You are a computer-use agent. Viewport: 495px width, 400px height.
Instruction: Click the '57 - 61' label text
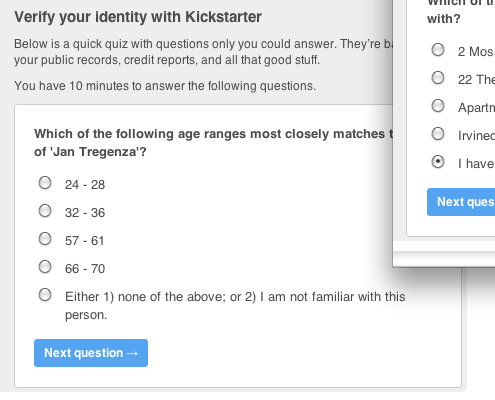[x=85, y=241]
